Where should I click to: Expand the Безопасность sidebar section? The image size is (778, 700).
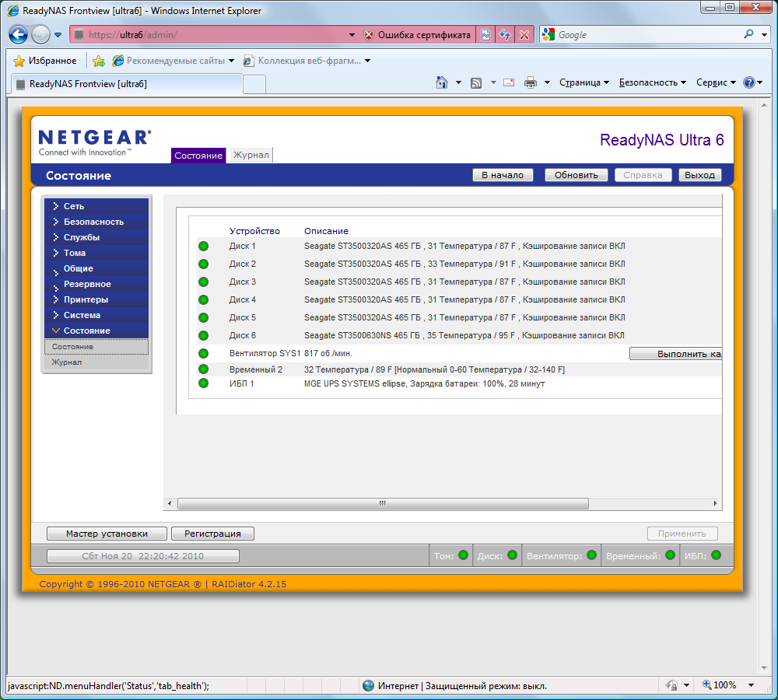(x=96, y=222)
